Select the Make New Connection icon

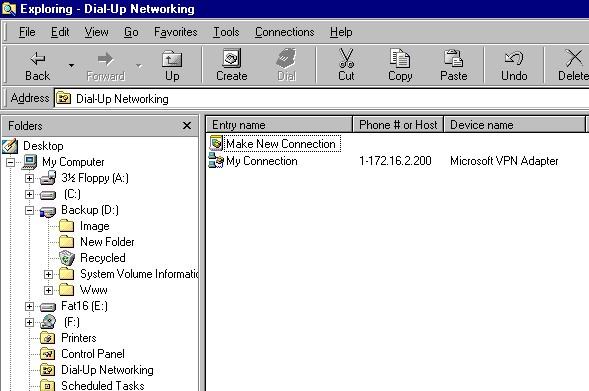pos(216,143)
